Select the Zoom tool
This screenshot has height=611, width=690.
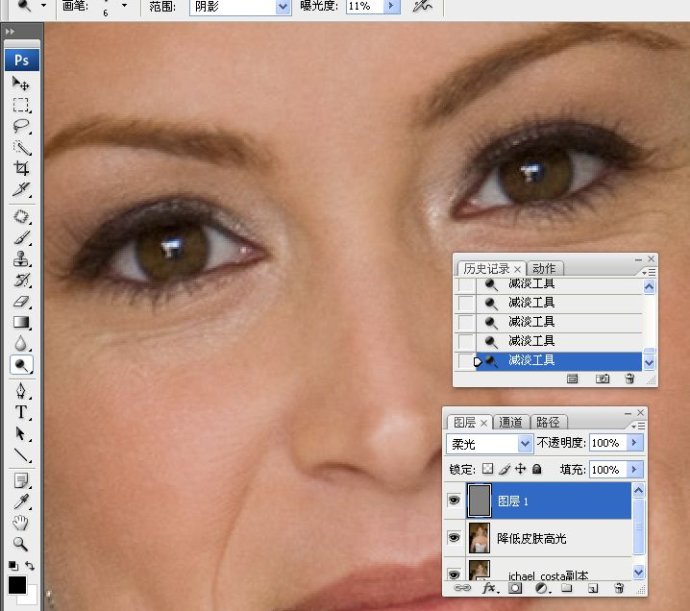(x=20, y=544)
